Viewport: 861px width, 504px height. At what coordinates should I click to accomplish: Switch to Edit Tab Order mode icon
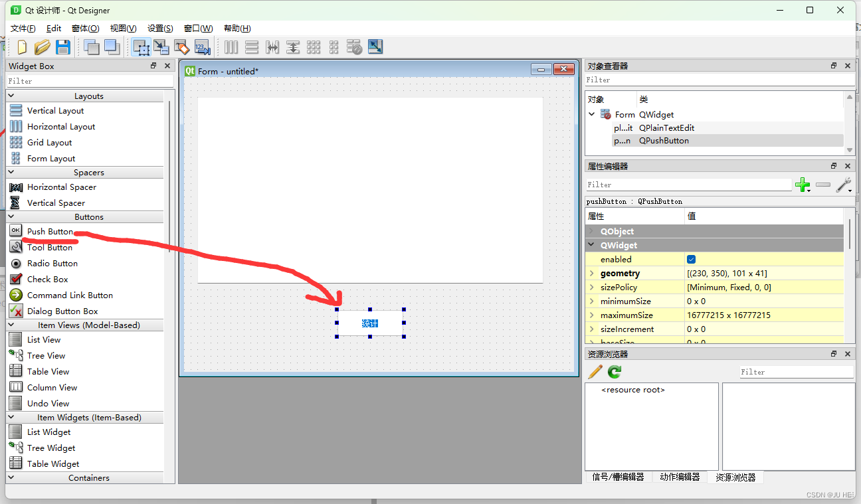pyautogui.click(x=203, y=46)
